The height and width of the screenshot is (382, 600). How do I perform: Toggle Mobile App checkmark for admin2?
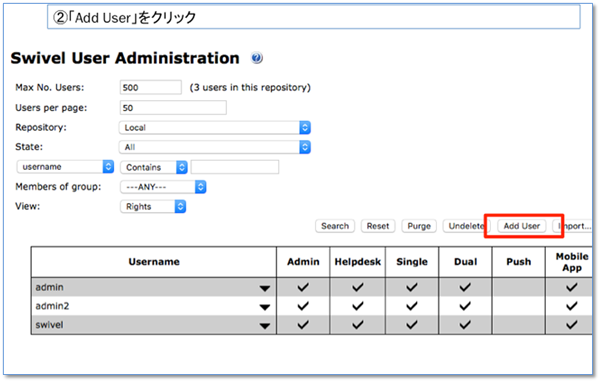pyautogui.click(x=572, y=306)
